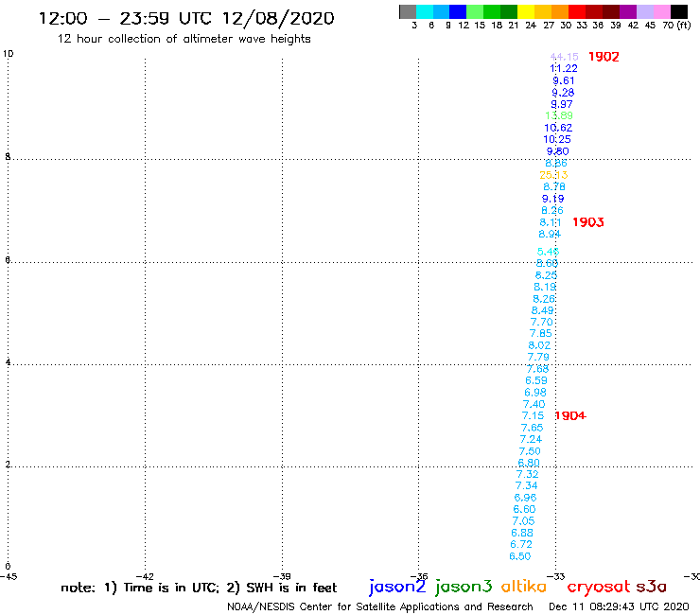The width and height of the screenshot is (700, 615).
Task: Click the -33 longitude axis label
Action: point(556,576)
